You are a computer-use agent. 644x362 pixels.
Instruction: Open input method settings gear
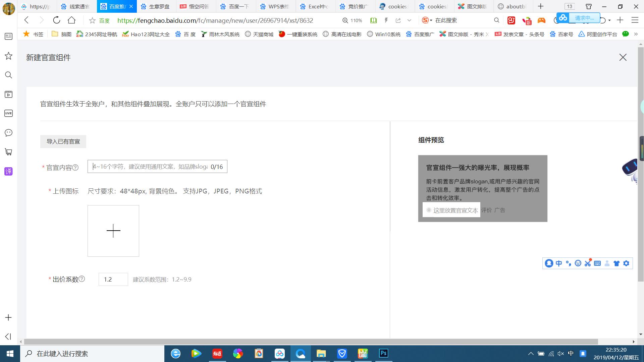626,263
